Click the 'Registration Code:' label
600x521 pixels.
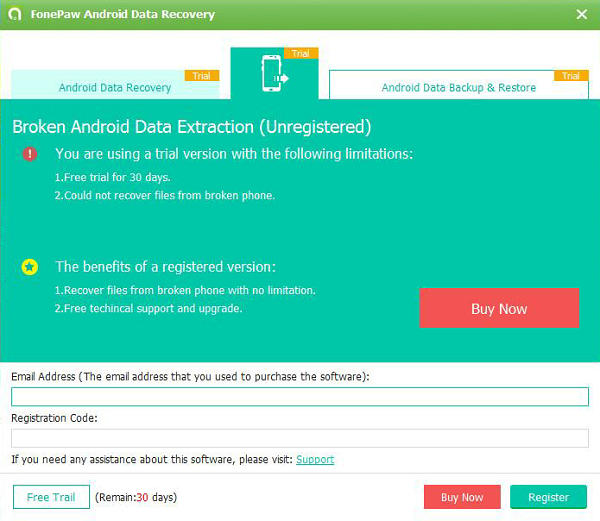(54, 418)
